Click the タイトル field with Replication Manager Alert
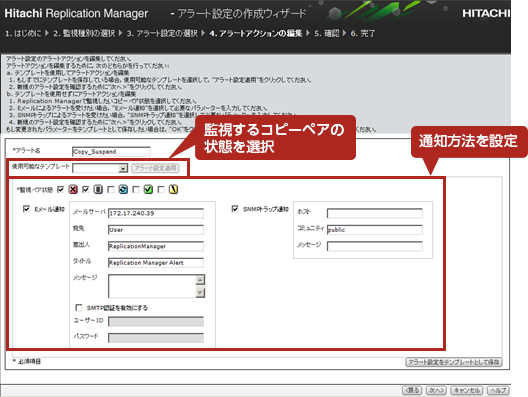The image size is (528, 397). click(156, 263)
